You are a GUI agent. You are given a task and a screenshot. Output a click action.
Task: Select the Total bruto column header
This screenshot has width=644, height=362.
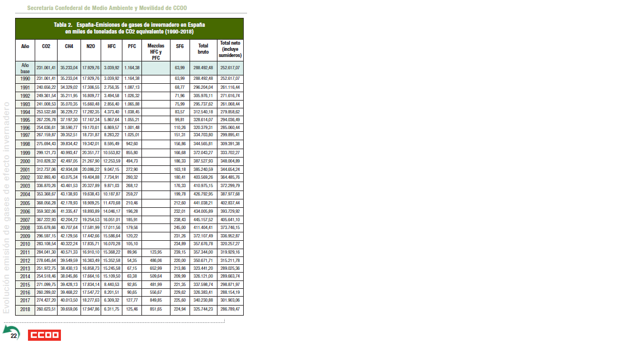coord(203,49)
